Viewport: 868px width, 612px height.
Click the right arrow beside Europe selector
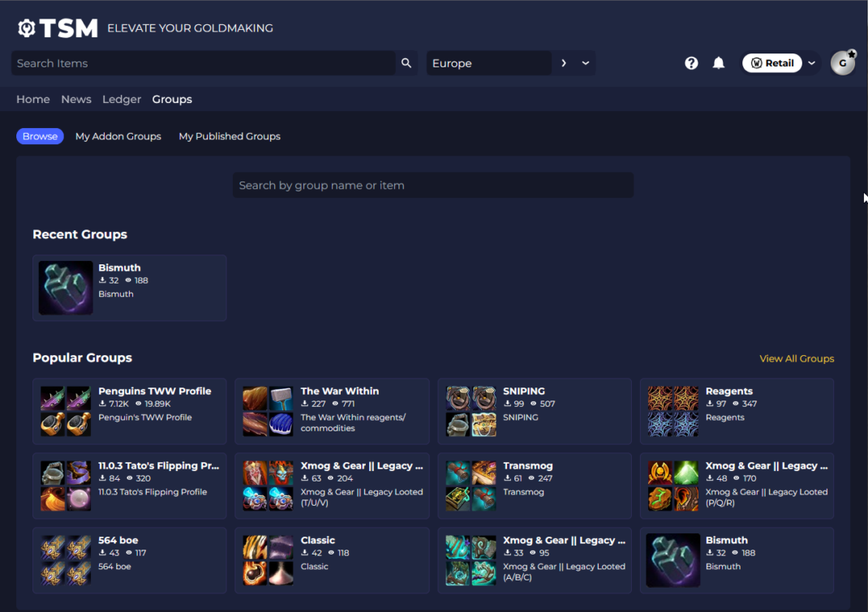coord(564,62)
